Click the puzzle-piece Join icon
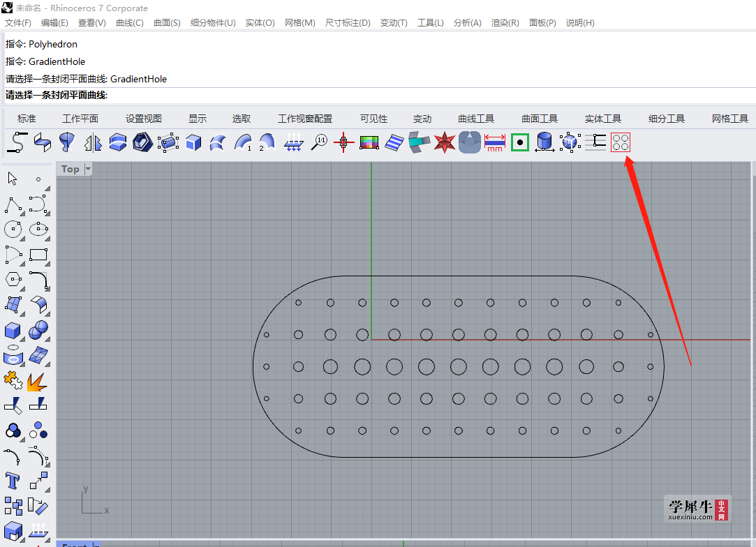 (13, 380)
